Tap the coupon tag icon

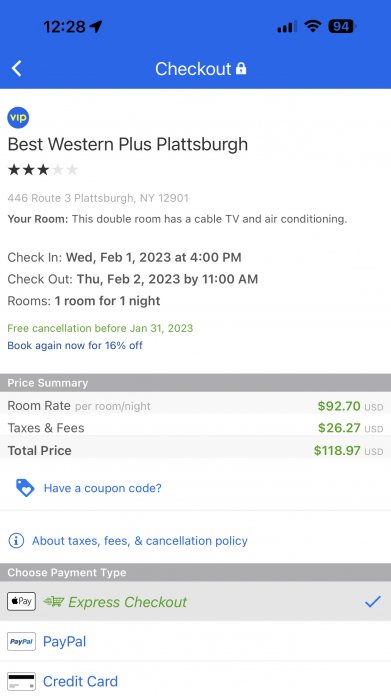pos(25,488)
